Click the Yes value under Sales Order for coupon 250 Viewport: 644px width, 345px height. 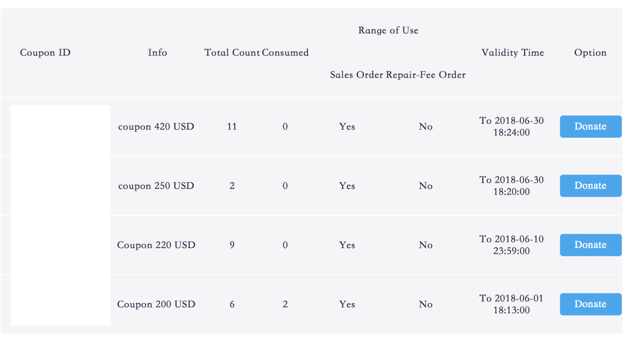pyautogui.click(x=347, y=186)
